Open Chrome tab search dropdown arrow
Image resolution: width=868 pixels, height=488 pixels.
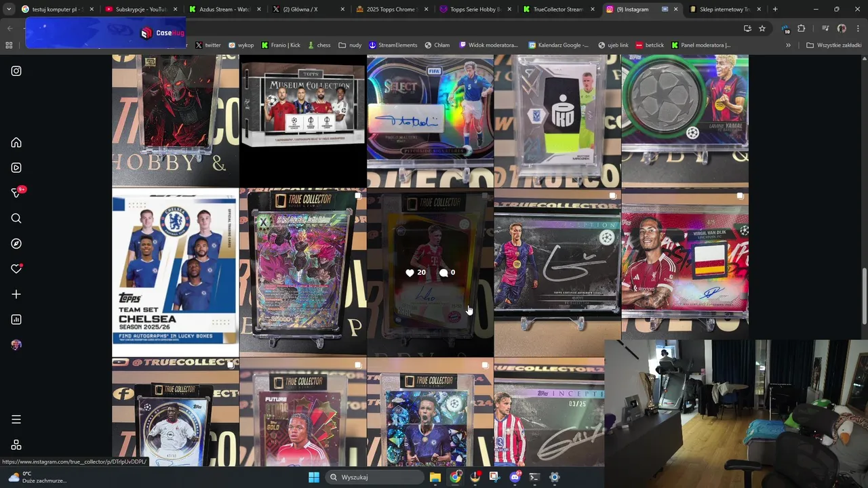point(9,9)
